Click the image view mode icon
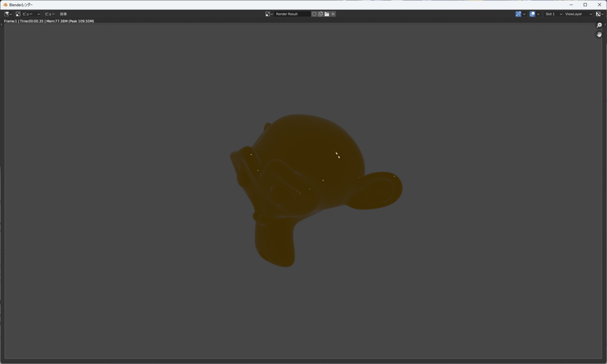 (18, 14)
